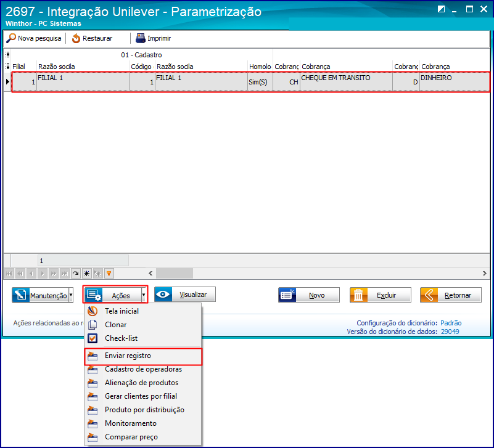This screenshot has width=494, height=448.
Task: Click the half-filled square window-mode icon in title bar
Action: (442, 9)
